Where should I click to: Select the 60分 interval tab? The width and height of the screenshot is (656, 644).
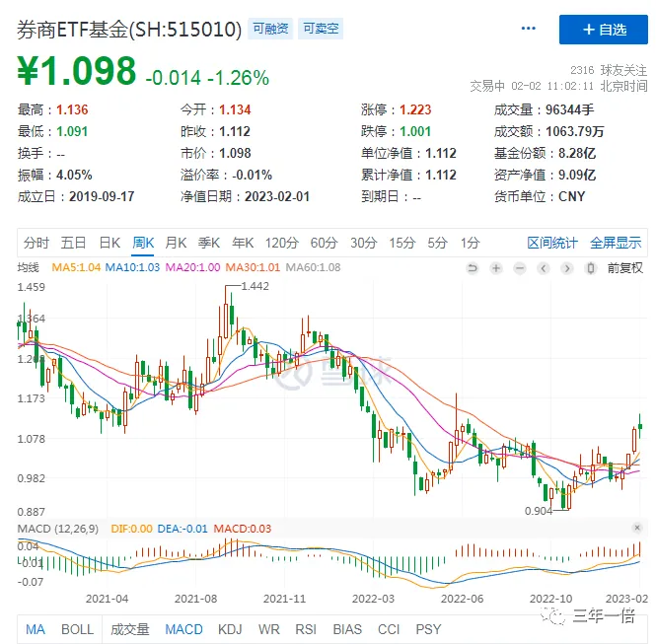tap(324, 243)
